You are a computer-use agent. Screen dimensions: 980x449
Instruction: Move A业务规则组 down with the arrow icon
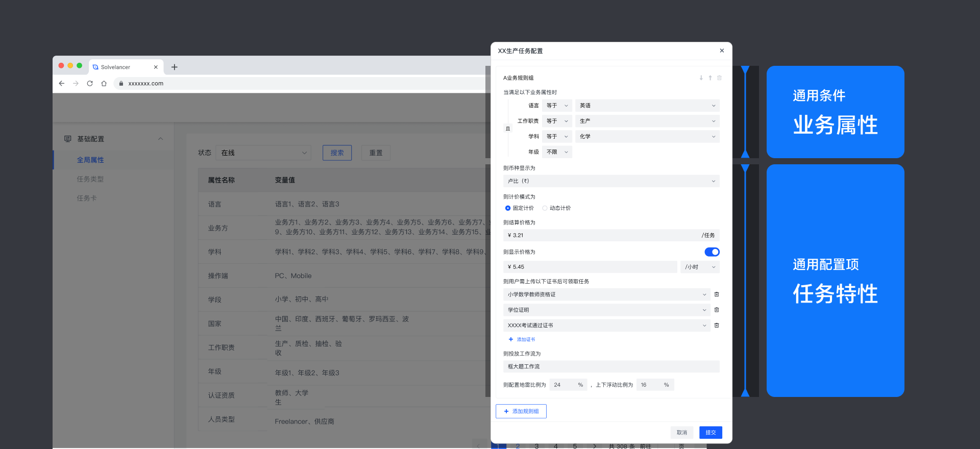701,78
